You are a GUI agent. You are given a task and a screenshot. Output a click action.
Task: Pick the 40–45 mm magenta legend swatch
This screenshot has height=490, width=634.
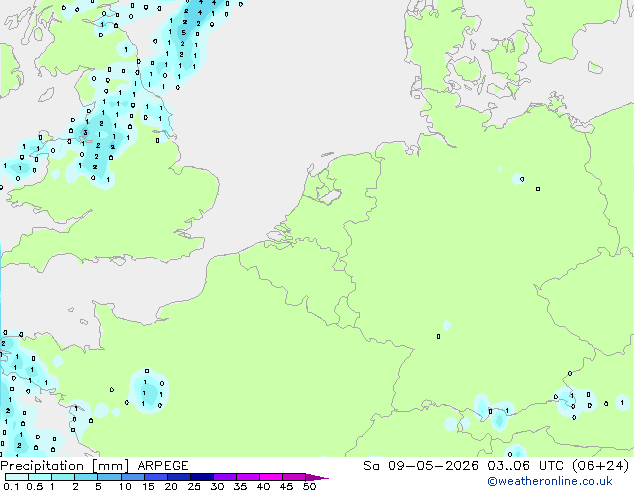(x=271, y=477)
